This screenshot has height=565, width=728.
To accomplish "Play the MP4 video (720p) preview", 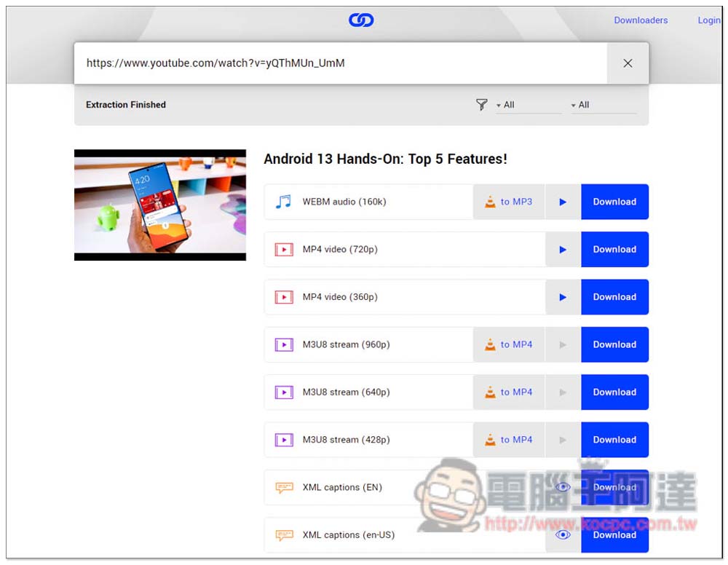I will coord(563,250).
